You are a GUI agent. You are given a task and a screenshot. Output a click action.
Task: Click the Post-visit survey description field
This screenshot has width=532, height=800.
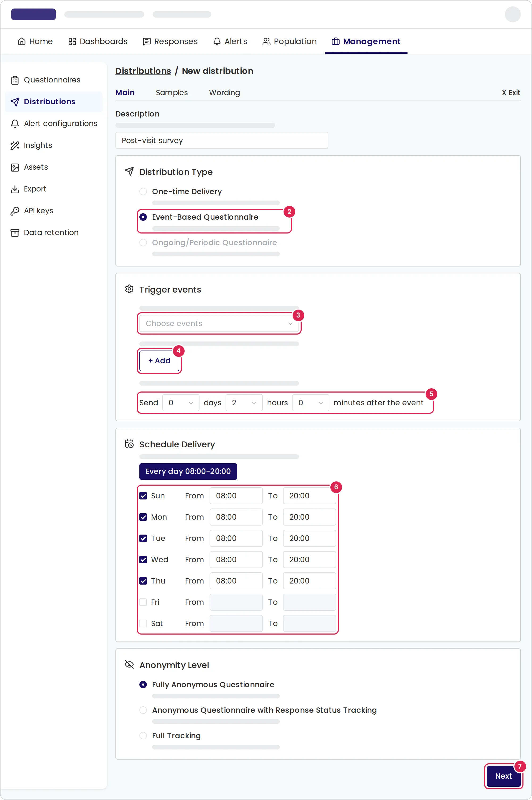coord(222,140)
